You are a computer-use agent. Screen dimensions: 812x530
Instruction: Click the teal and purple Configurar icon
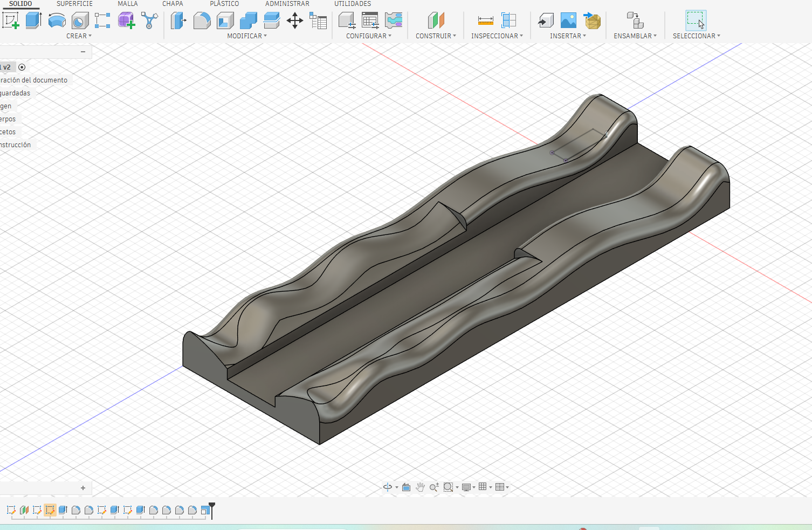pos(394,20)
